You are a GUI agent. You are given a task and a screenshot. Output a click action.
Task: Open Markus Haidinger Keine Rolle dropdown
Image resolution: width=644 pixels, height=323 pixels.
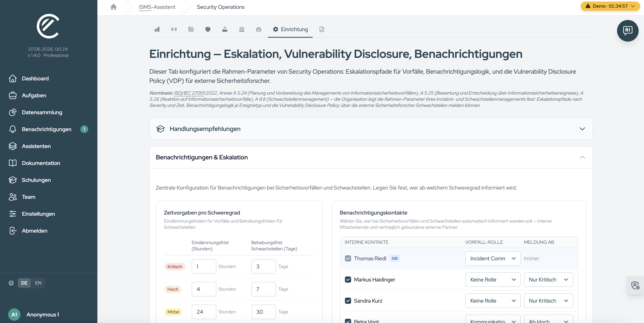493,280
